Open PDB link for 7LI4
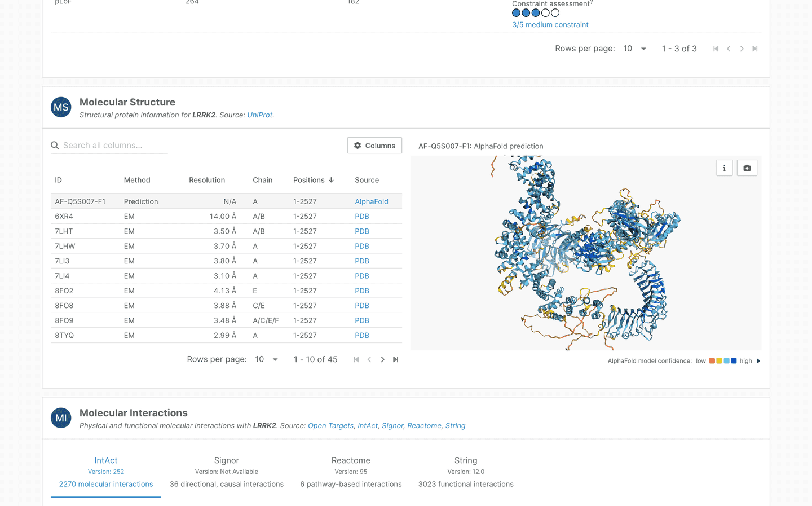Image resolution: width=812 pixels, height=506 pixels. click(362, 276)
